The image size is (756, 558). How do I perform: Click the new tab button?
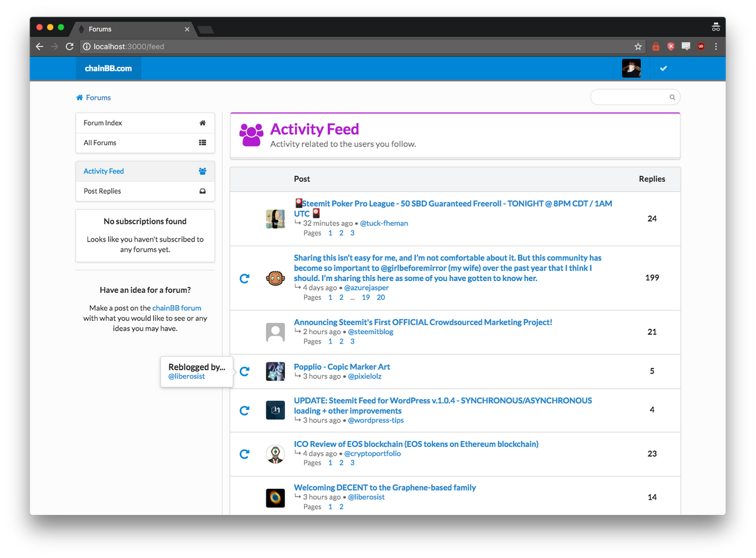point(206,30)
